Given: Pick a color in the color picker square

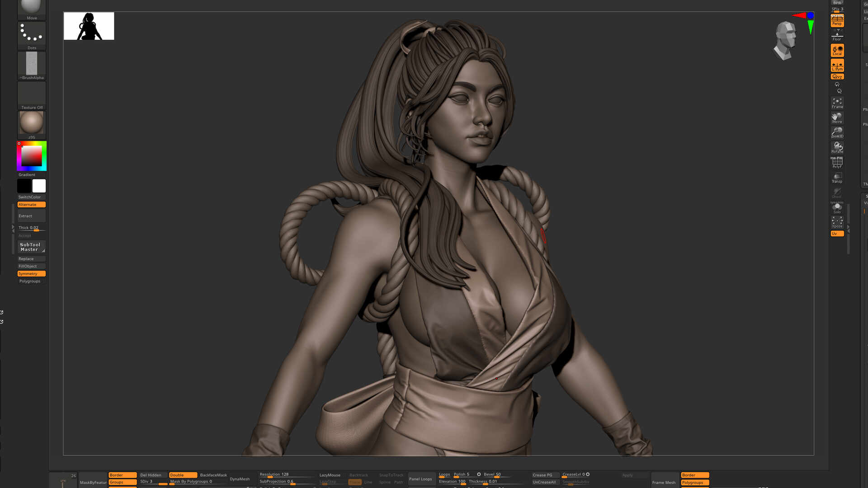Looking at the screenshot, I should [32, 156].
